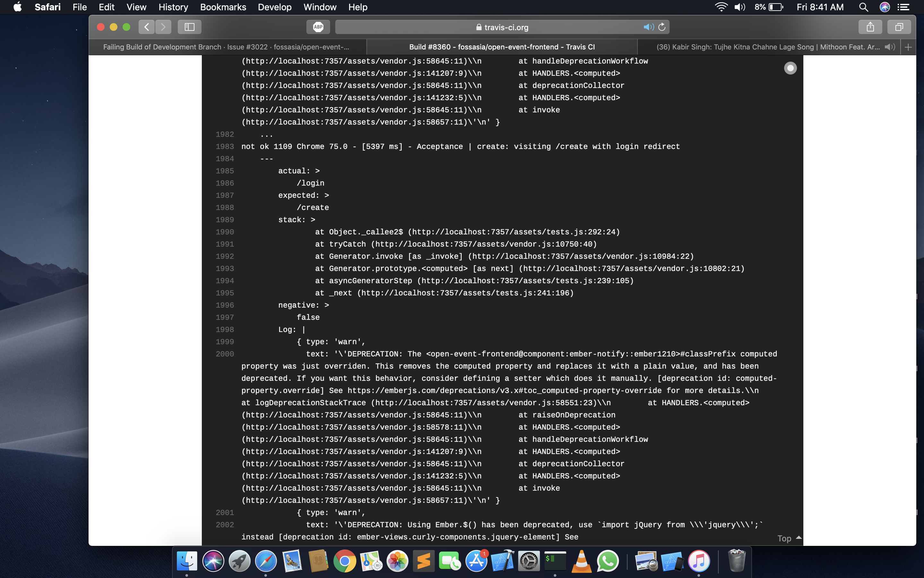Click the travis-ci.org address bar
This screenshot has height=578, width=924.
tap(502, 27)
